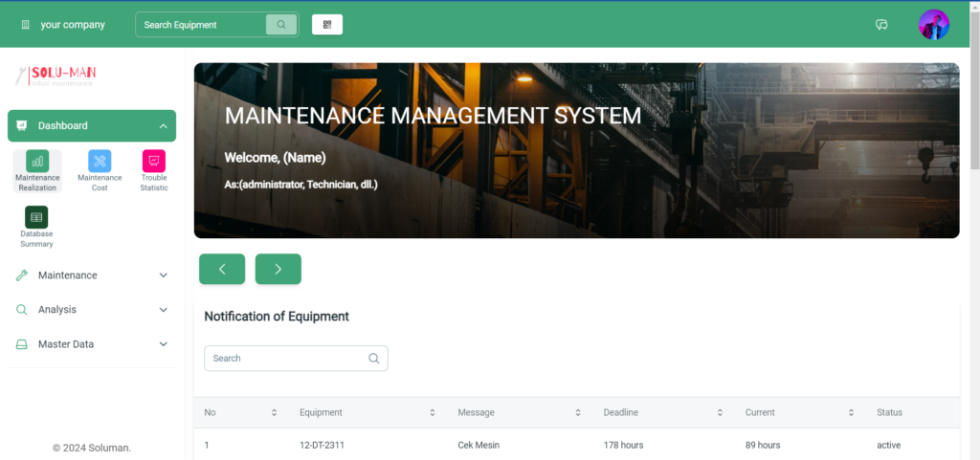This screenshot has width=980, height=460.
Task: Expand the Maintenance menu chevron
Action: (x=163, y=275)
